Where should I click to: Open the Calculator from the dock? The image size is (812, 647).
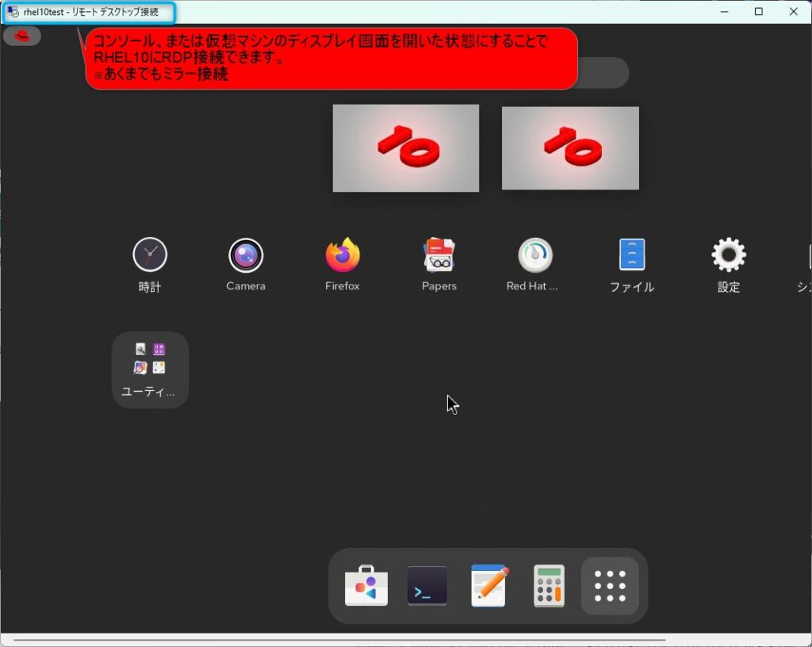(548, 585)
